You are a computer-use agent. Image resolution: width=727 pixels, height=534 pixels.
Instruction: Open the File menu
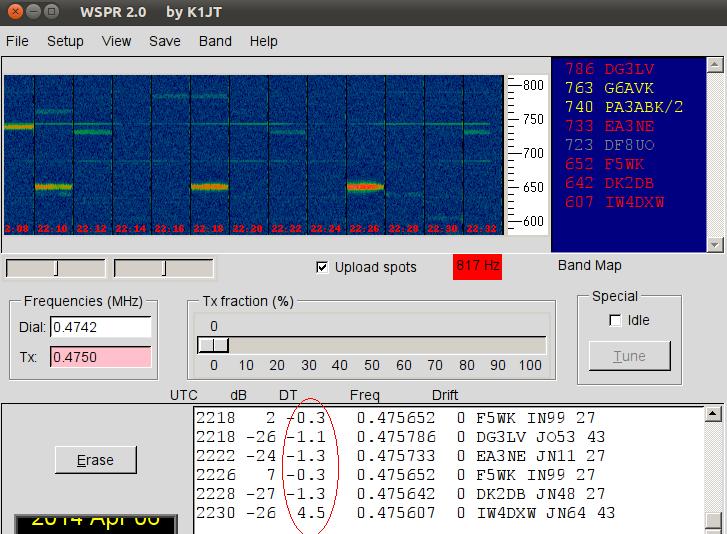tap(17, 41)
